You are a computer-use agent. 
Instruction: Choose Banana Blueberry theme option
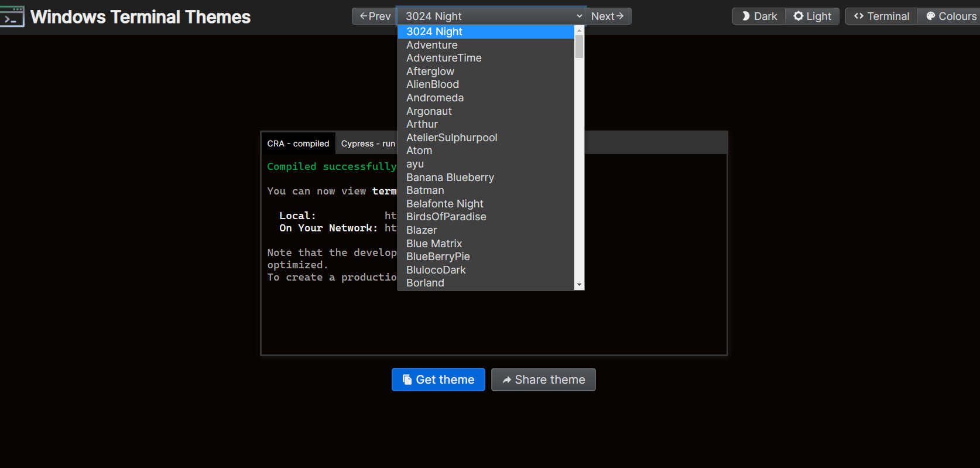point(450,177)
